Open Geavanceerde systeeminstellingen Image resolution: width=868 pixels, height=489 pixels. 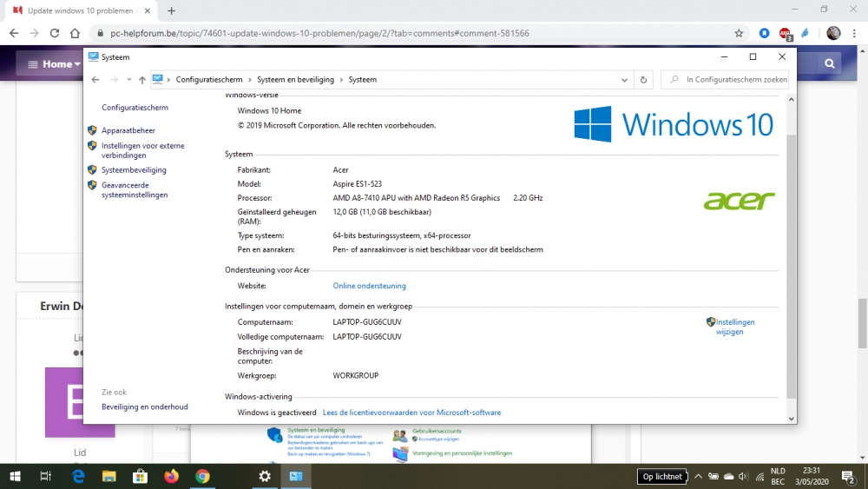(x=135, y=190)
